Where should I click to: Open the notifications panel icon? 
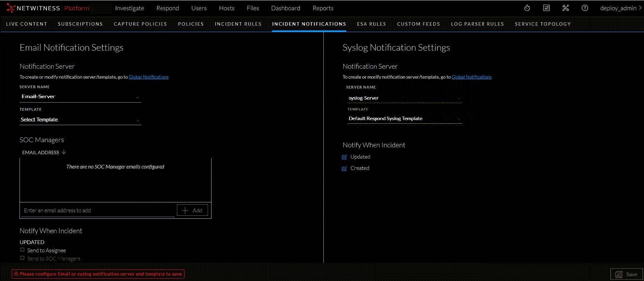click(x=546, y=8)
